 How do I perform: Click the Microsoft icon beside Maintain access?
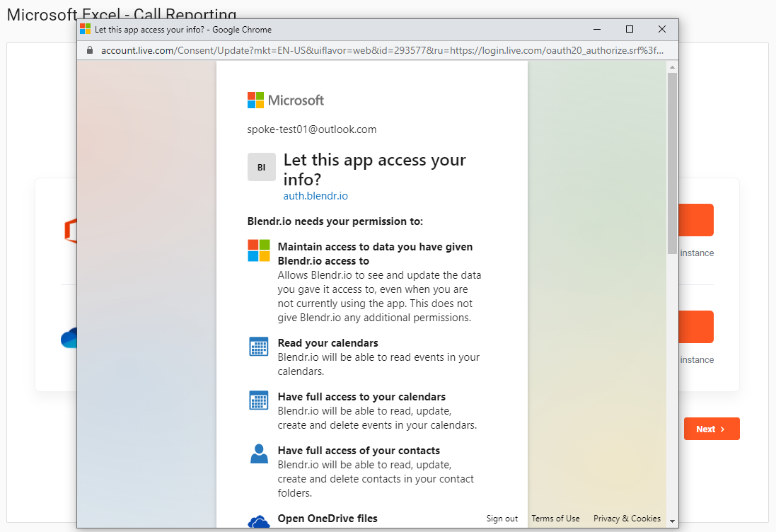pos(258,250)
